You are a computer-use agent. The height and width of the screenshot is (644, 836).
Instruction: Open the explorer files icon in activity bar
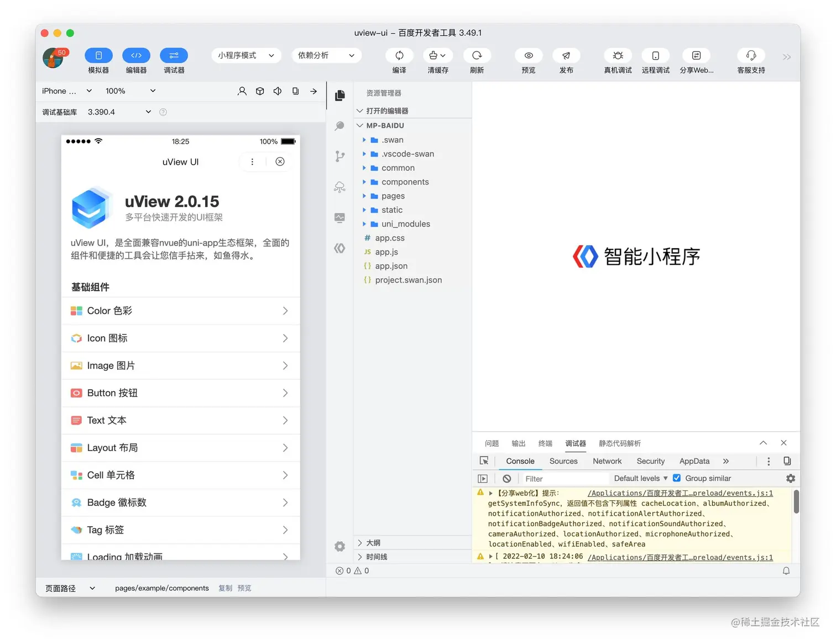[x=340, y=96]
